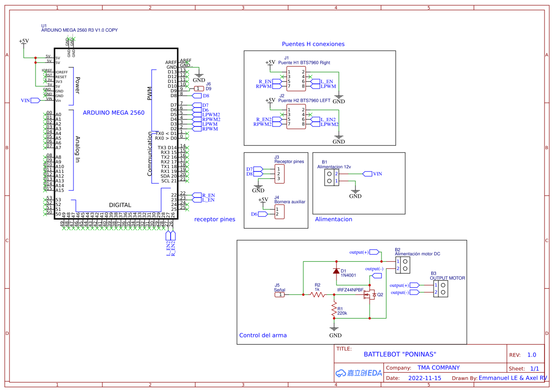Click the BATTLEBOT "PONINAS" title field

400,354
